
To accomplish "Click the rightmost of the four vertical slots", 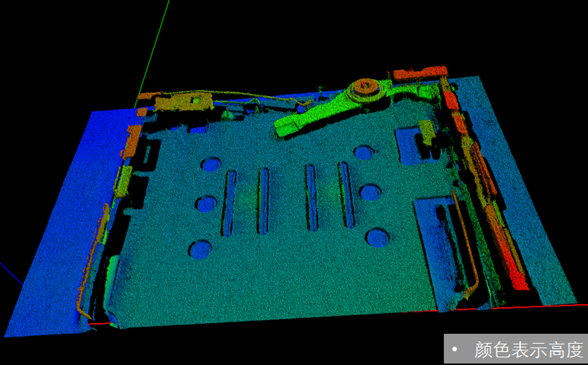I will pyautogui.click(x=346, y=195).
